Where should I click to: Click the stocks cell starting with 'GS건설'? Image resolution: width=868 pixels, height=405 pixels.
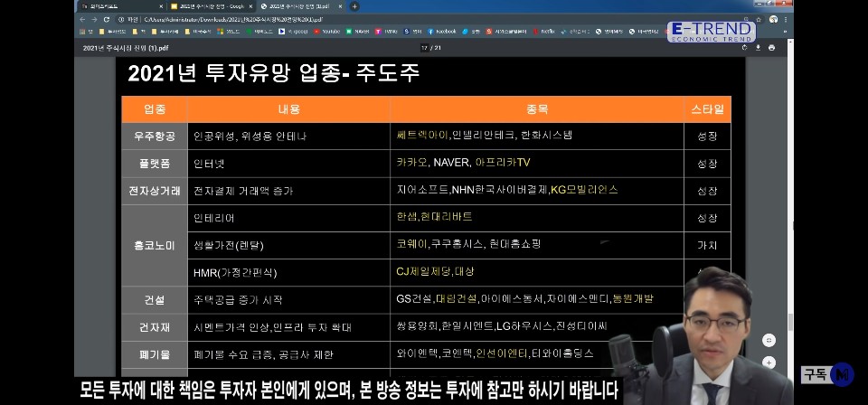click(x=537, y=300)
